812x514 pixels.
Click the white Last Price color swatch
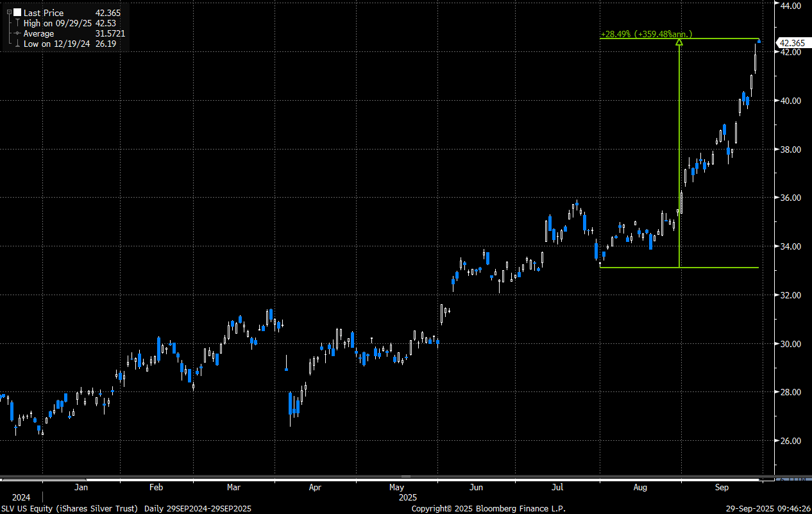pos(17,13)
